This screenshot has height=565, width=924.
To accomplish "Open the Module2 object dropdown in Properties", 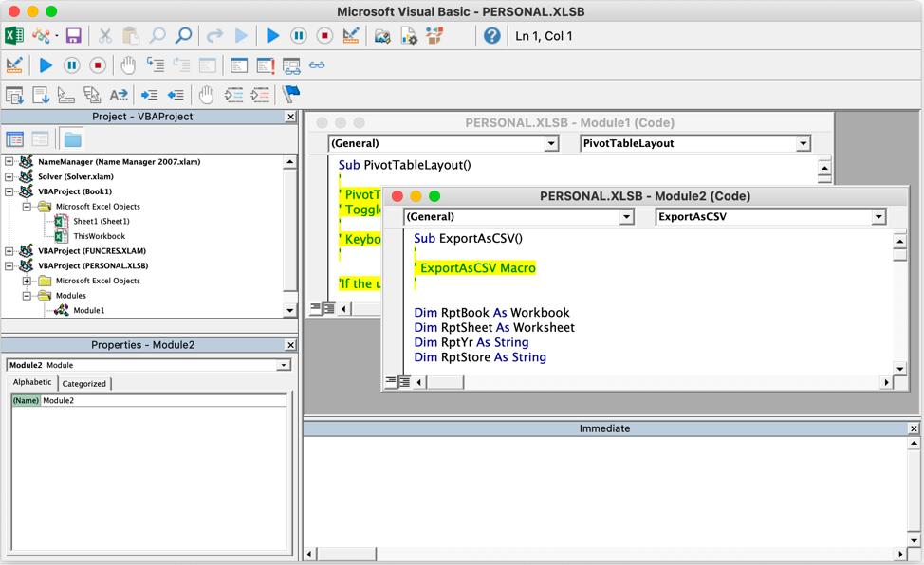I will pyautogui.click(x=284, y=365).
